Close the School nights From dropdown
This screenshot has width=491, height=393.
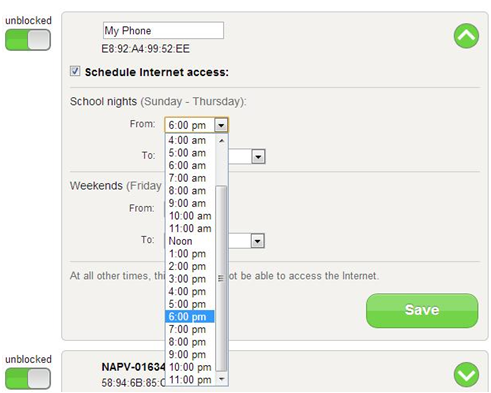pos(221,125)
